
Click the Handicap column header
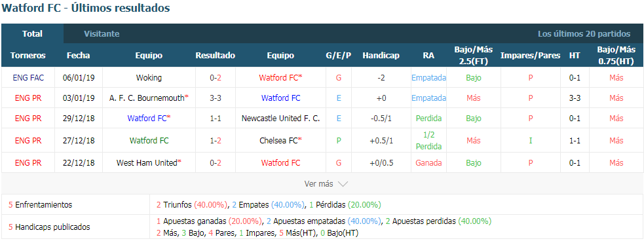point(381,56)
